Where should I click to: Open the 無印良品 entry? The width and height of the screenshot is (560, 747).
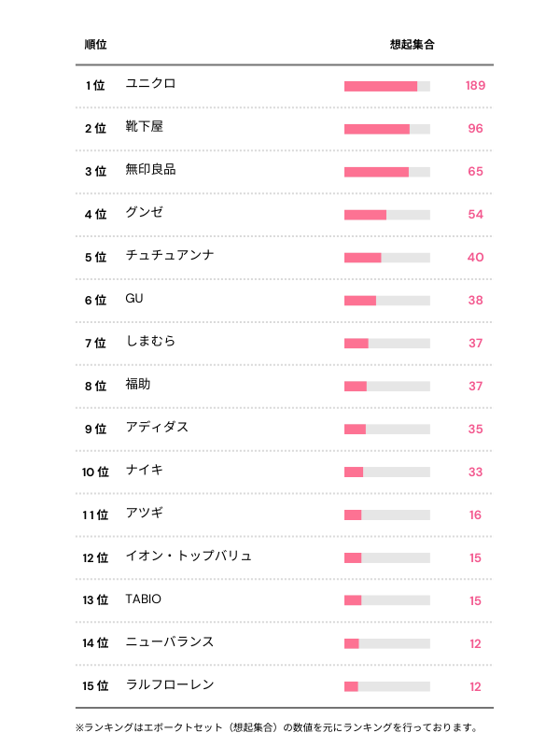click(150, 170)
